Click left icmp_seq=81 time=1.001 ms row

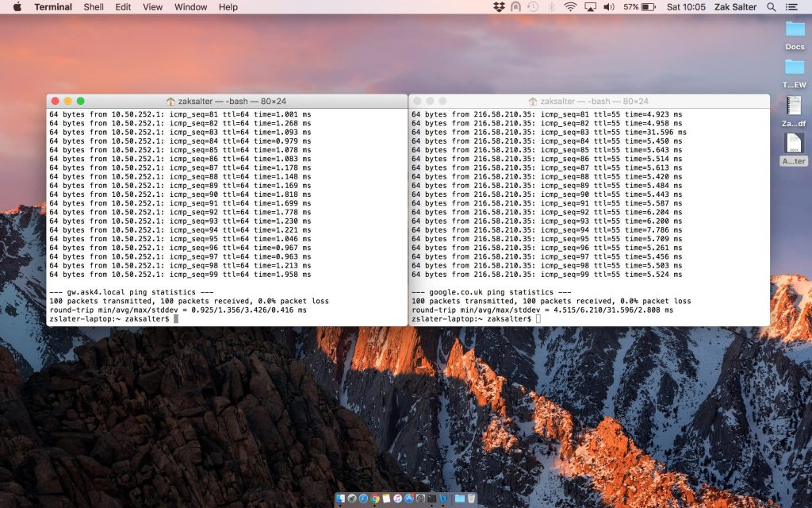click(180, 114)
